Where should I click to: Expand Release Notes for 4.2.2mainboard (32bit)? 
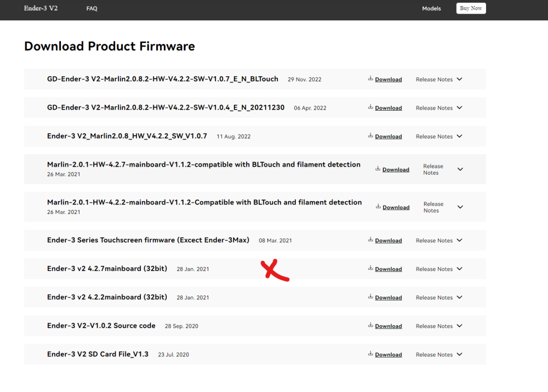(x=459, y=298)
